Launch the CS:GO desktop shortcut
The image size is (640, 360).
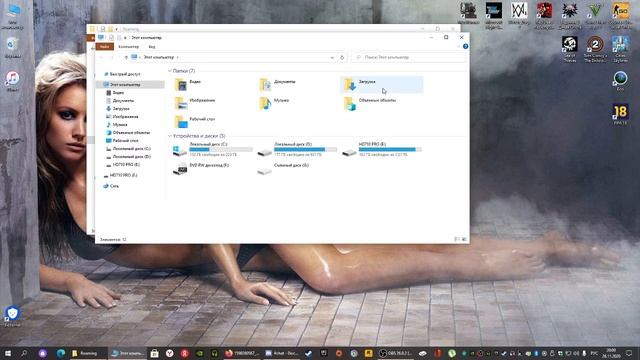tap(620, 16)
